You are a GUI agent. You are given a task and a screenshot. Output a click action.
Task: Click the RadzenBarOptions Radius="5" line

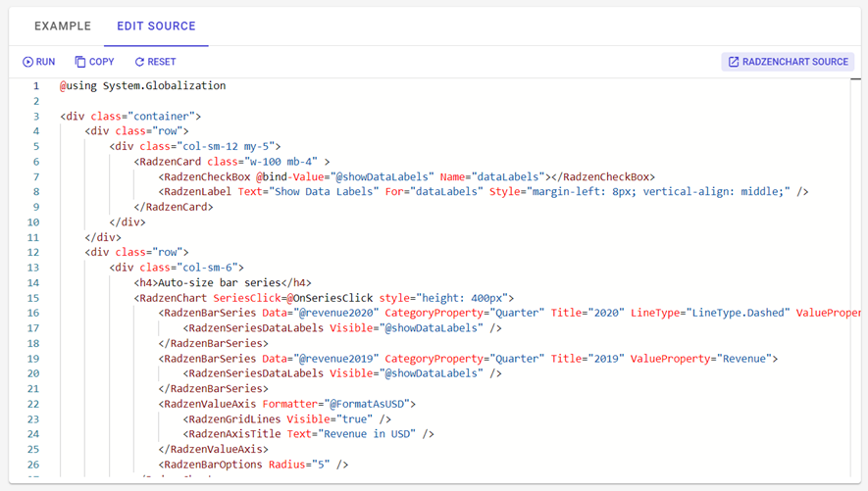pos(253,465)
